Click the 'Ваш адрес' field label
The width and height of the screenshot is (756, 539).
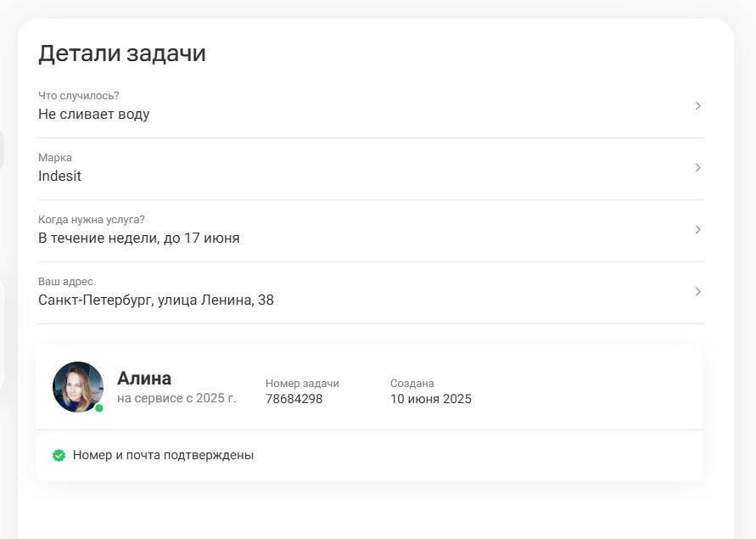(65, 282)
